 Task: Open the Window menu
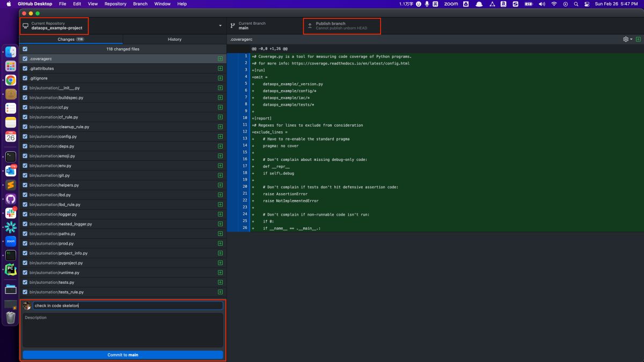pos(162,4)
